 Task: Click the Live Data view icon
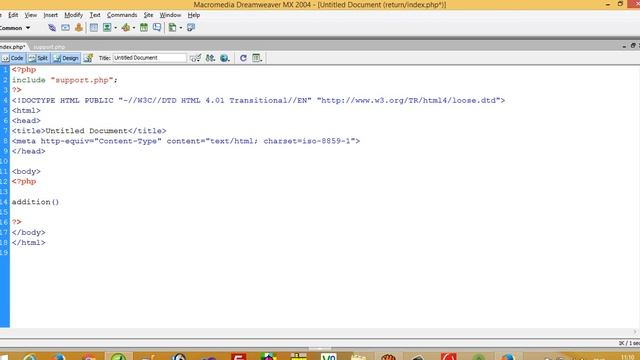click(x=88, y=58)
